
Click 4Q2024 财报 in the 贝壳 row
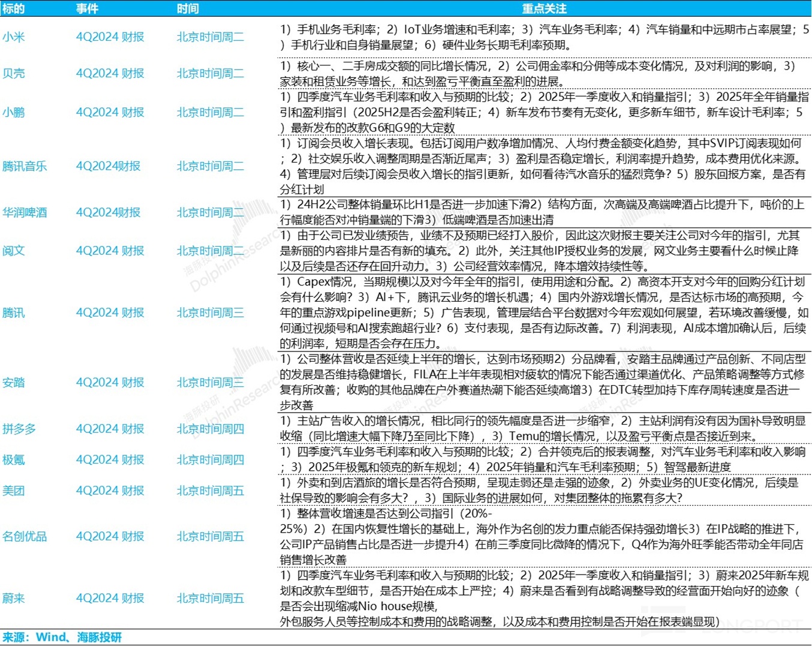pos(110,74)
